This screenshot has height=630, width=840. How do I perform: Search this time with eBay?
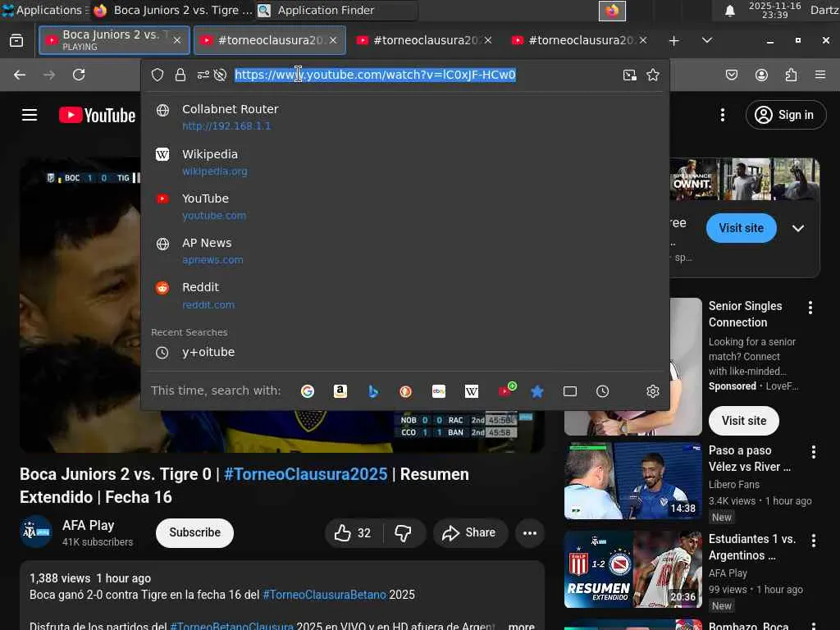click(x=439, y=391)
